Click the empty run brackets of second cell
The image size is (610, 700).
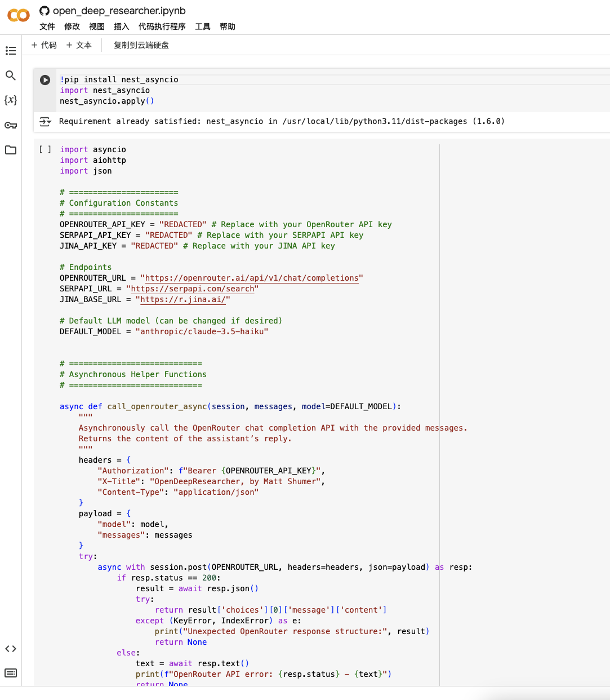pos(45,149)
